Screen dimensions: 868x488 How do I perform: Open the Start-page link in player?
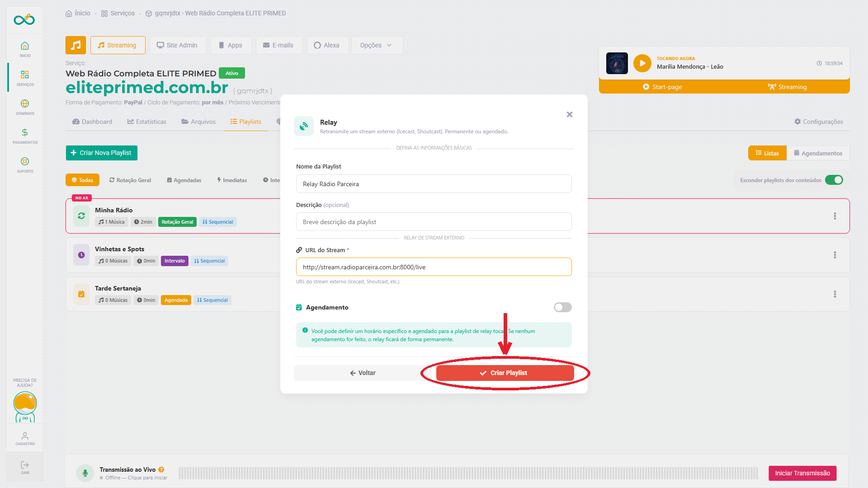coord(662,87)
